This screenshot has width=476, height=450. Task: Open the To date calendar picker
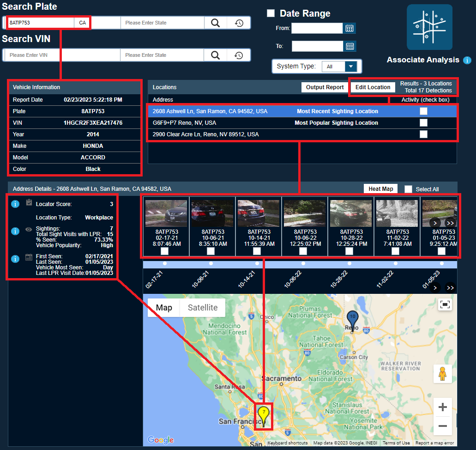click(349, 46)
